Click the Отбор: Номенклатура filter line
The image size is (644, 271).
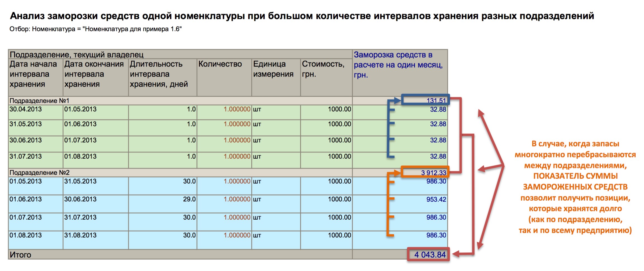(x=95, y=29)
